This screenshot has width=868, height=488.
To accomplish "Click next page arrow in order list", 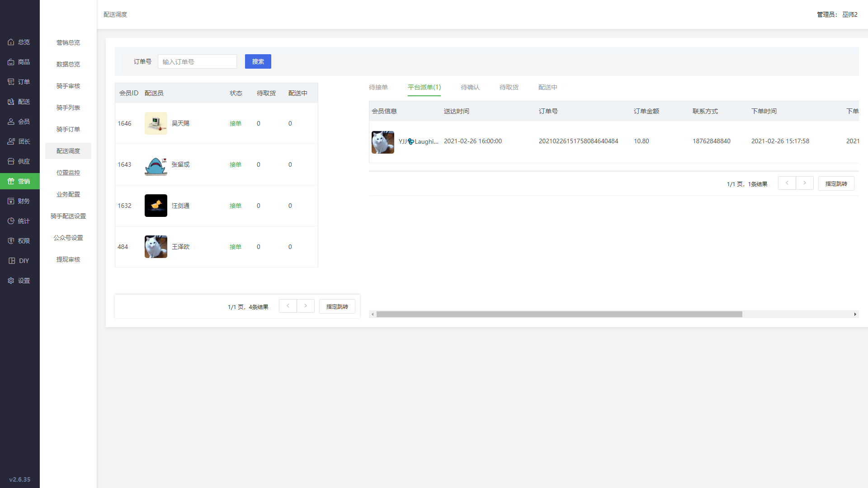I will (805, 183).
